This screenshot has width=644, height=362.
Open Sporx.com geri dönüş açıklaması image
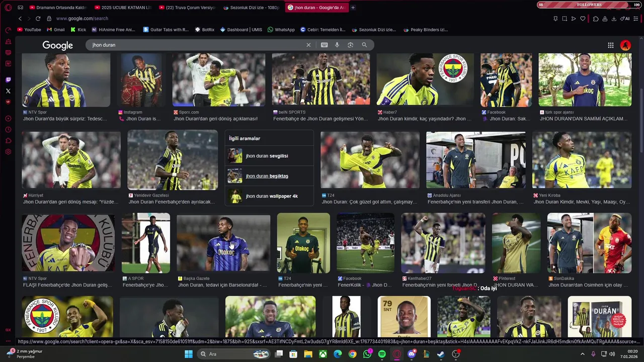tap(218, 79)
